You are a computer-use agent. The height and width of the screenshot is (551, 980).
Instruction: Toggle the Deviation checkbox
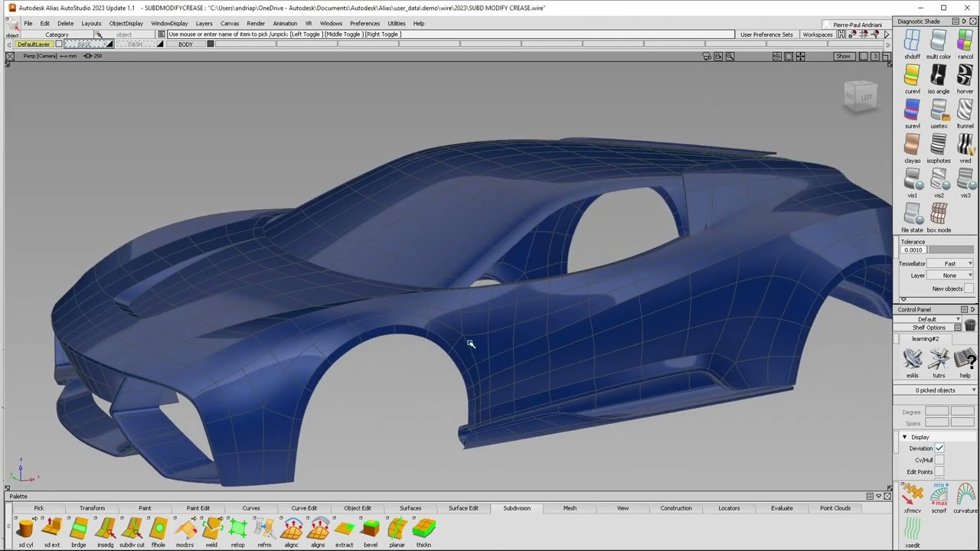pyautogui.click(x=939, y=448)
